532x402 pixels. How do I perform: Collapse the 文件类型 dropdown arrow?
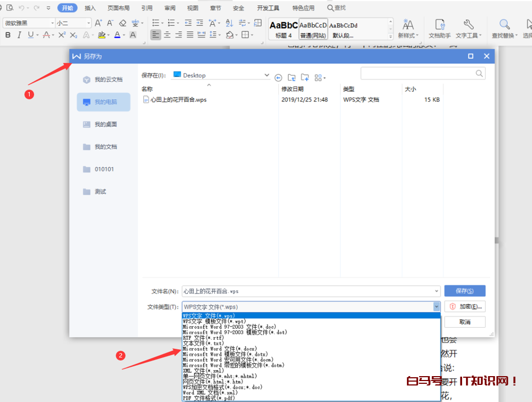[436, 307]
